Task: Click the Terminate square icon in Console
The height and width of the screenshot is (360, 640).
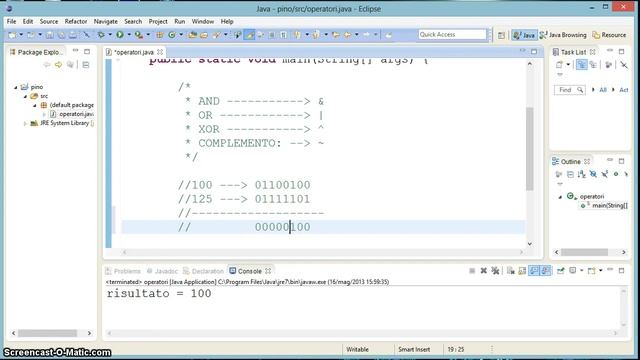Action: (x=472, y=271)
